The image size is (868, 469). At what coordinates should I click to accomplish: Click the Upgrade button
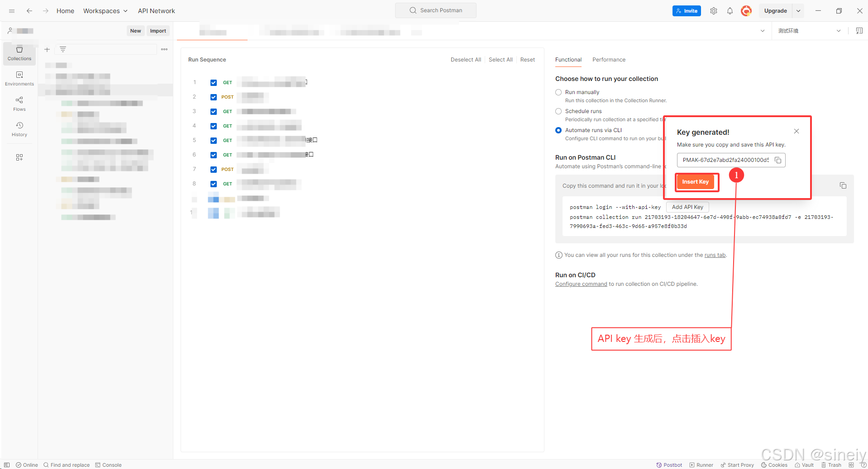[776, 11]
